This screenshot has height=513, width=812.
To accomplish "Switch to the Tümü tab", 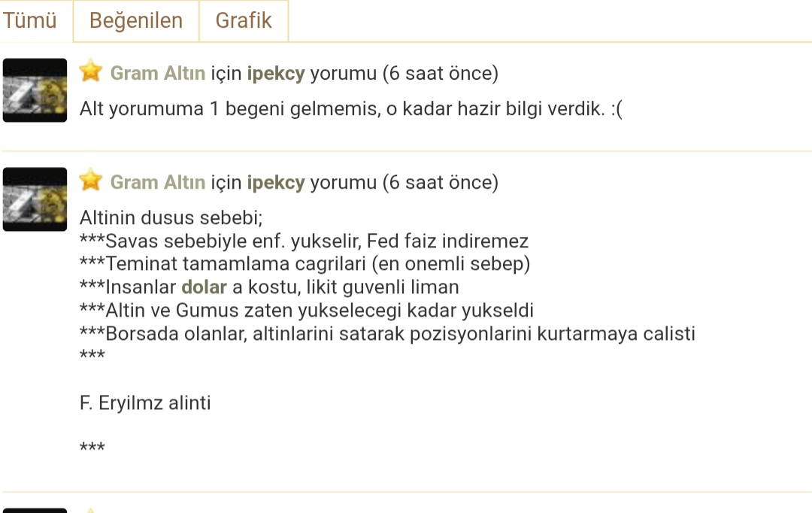I will pos(30,21).
